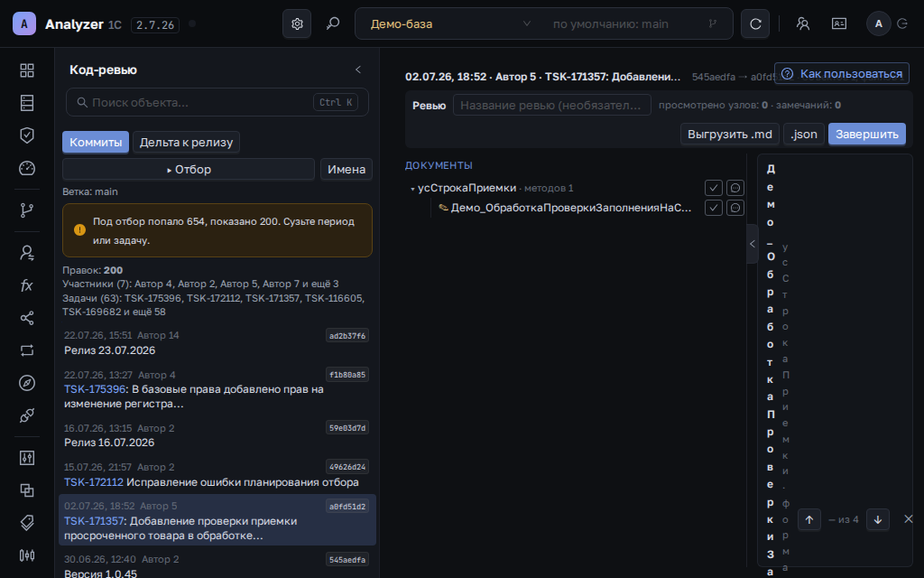Image resolution: width=924 pixels, height=578 pixels.
Task: Click the Как пользоваться help button
Action: [842, 74]
